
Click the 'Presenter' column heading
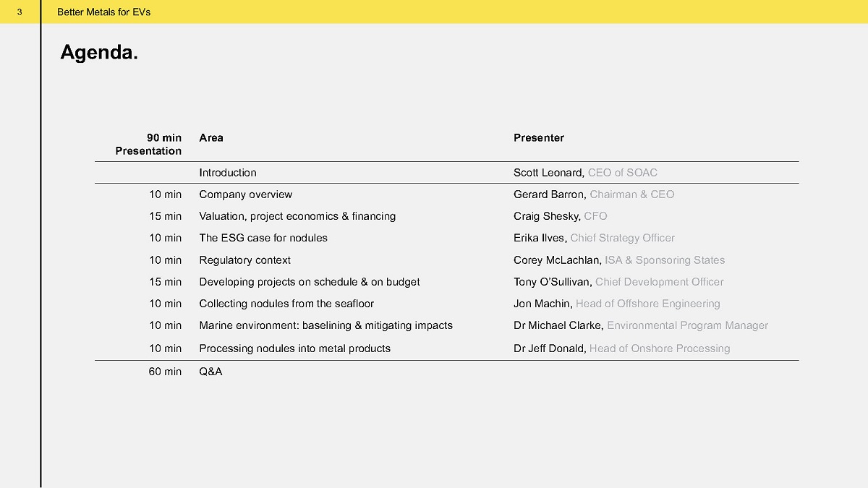[539, 138]
